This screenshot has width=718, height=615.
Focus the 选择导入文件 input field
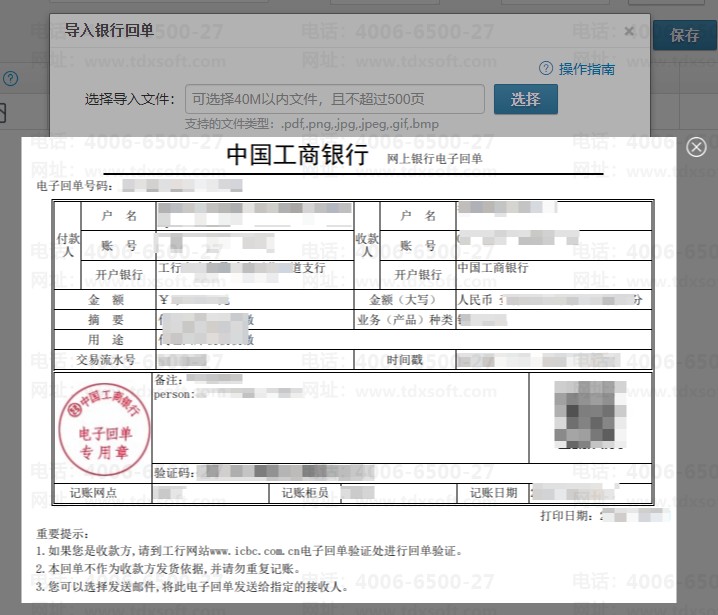[334, 99]
